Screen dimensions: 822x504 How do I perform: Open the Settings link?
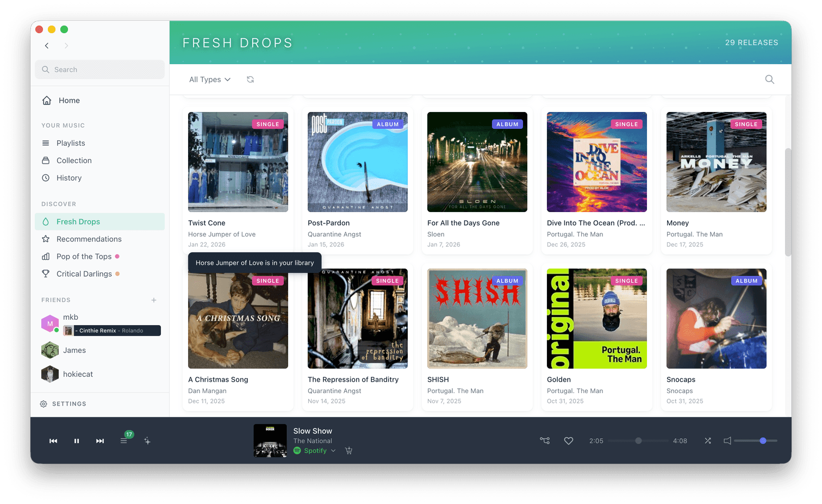tap(69, 404)
